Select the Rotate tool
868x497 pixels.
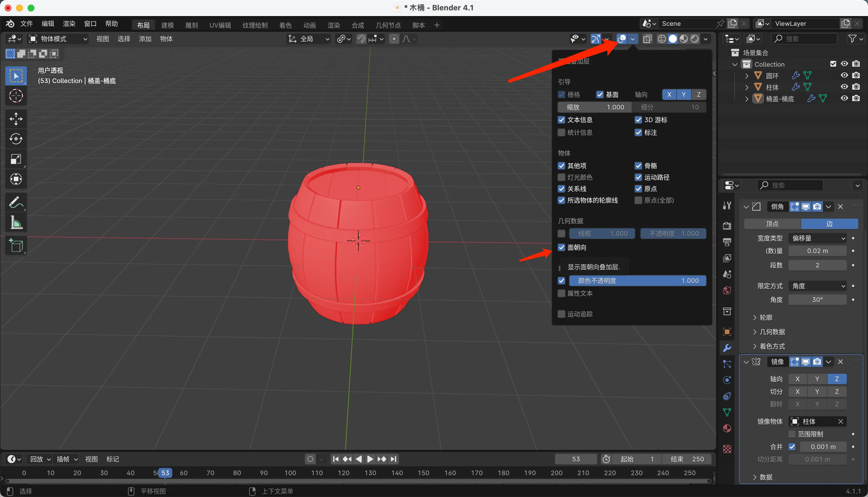pos(16,139)
